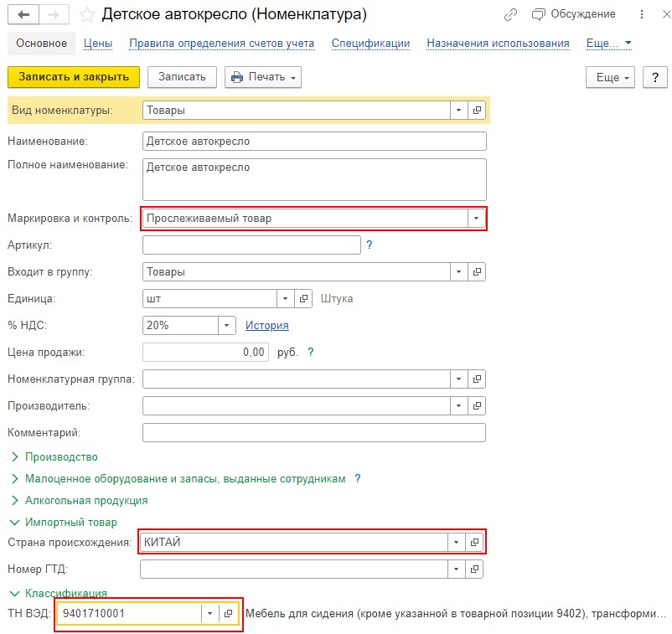Image resolution: width=672 pixels, height=634 pixels.
Task: Expand the Страна происхождения dropdown arrow
Action: click(456, 543)
